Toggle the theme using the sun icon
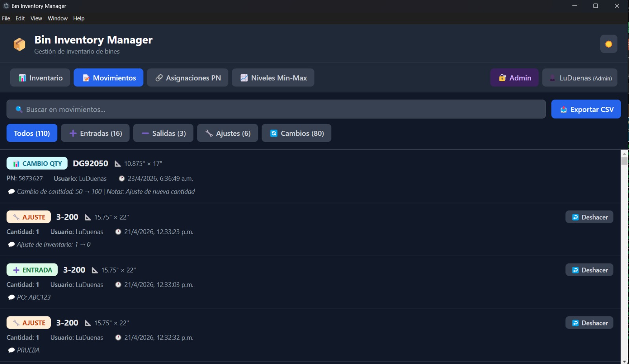Viewport: 629px width, 364px height. (x=609, y=44)
